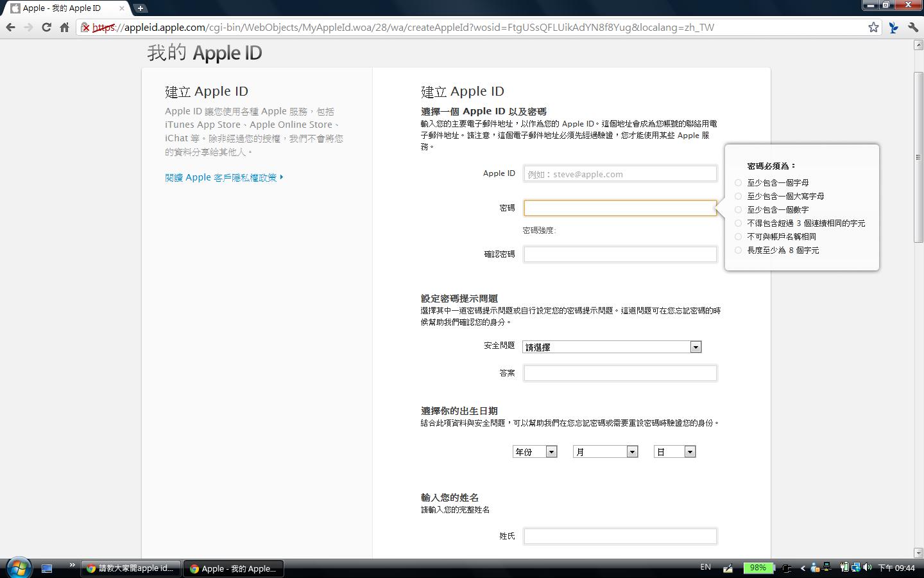Show hidden tray icons arrow
Image resolution: width=924 pixels, height=578 pixels.
coord(803,568)
